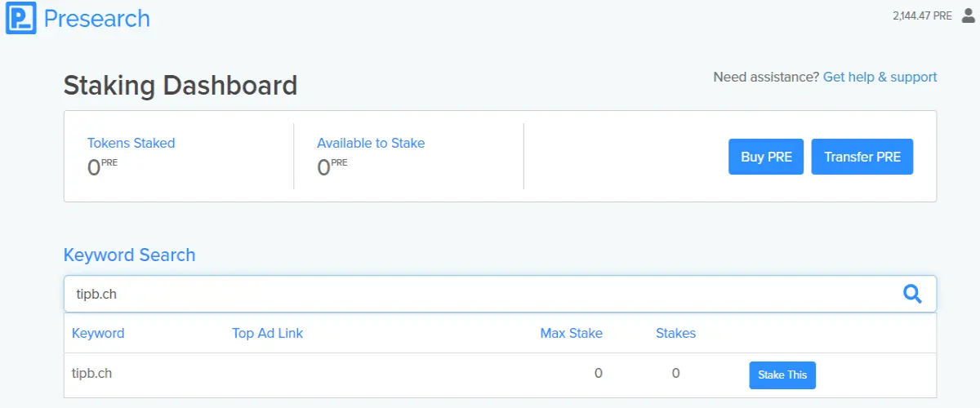The image size is (980, 408).
Task: Click the Need assistance? text
Action: 766,77
